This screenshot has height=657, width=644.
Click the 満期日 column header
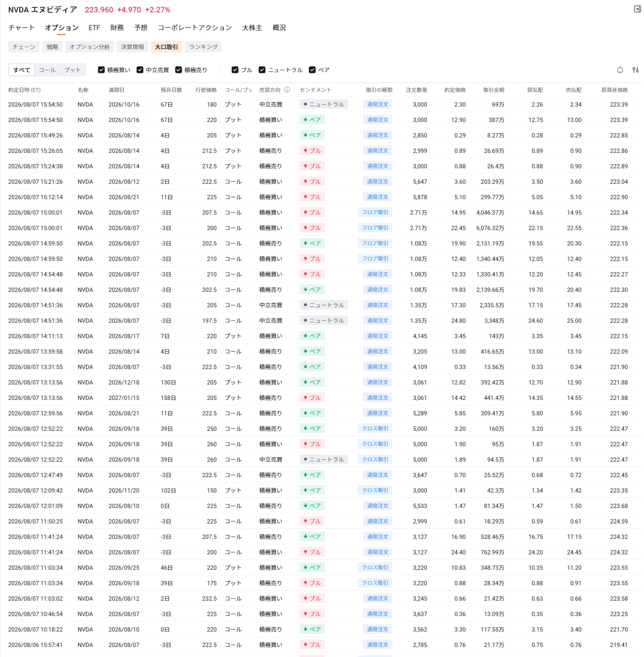point(116,90)
